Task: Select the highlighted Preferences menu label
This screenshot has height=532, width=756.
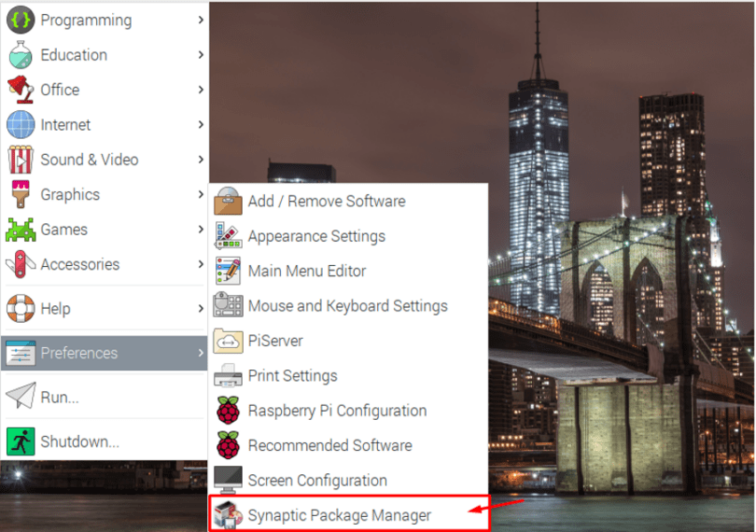Action: [79, 353]
